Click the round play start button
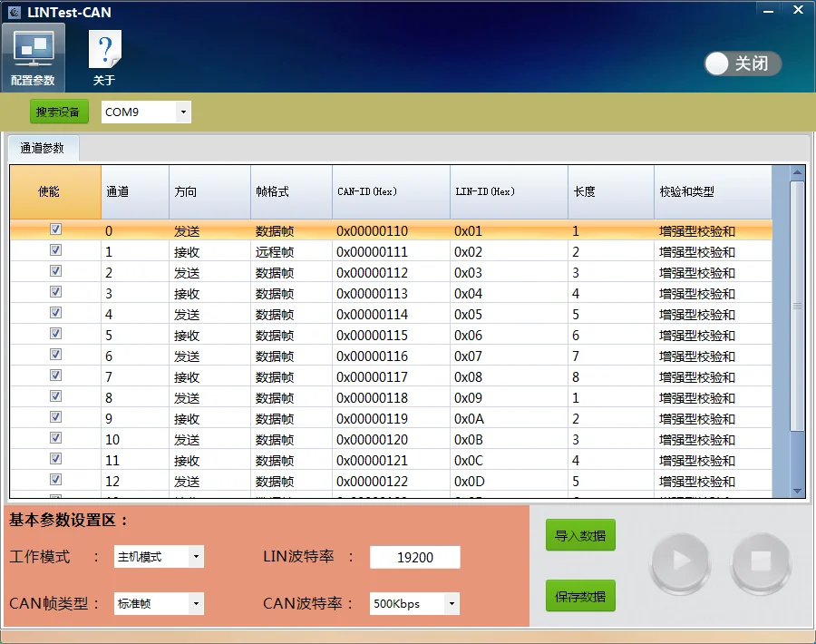This screenshot has width=816, height=644. pos(680,562)
